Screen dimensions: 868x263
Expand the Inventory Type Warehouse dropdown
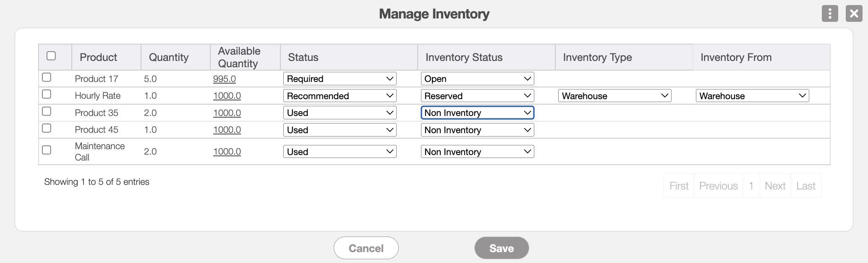[614, 96]
